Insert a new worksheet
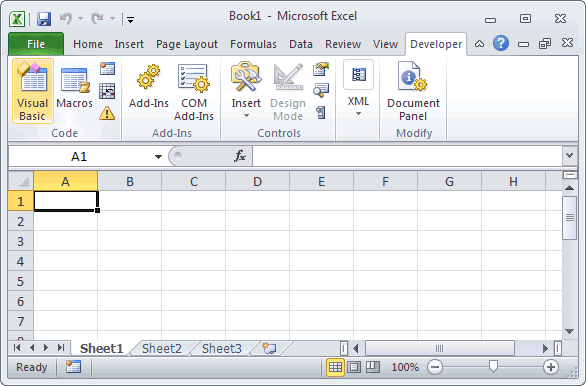Viewport: 586px width, 386px height. point(269,348)
